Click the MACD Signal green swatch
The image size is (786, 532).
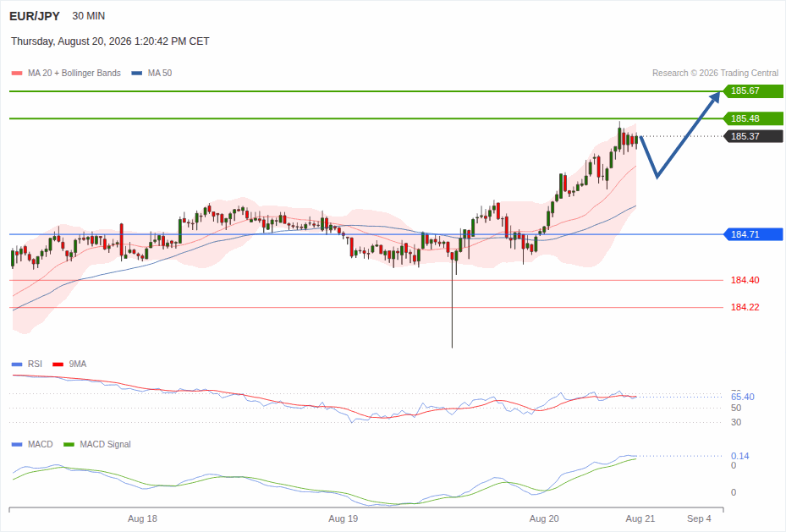69,444
